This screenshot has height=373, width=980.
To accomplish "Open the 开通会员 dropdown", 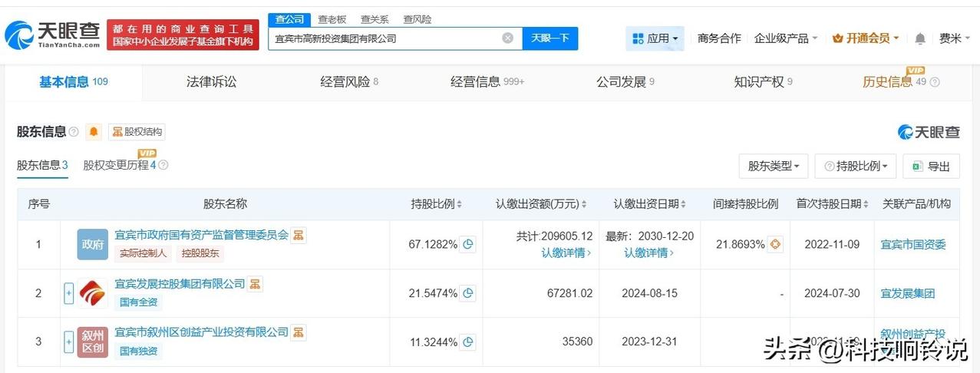I will pyautogui.click(x=866, y=38).
